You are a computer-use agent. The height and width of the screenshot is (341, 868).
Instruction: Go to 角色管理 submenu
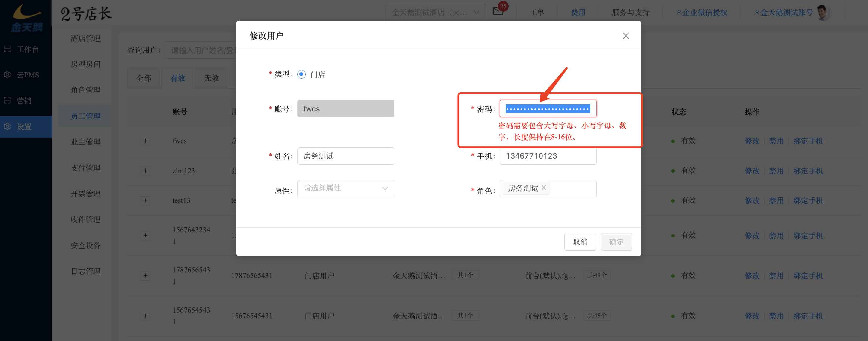tap(85, 90)
